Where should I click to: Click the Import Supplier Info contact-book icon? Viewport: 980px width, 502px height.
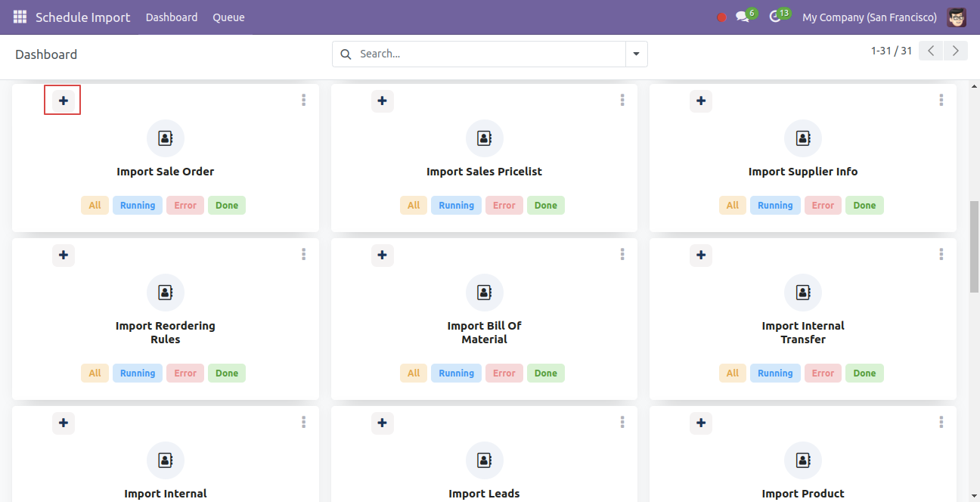[803, 138]
